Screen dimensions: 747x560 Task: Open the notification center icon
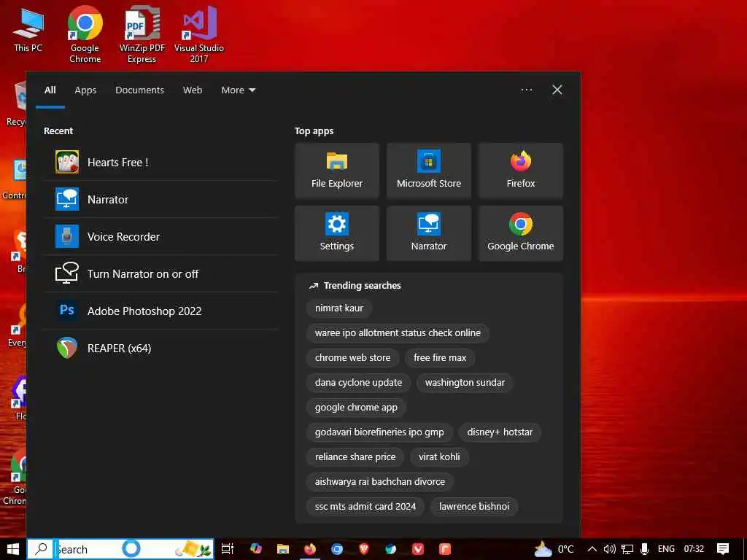tap(723, 549)
